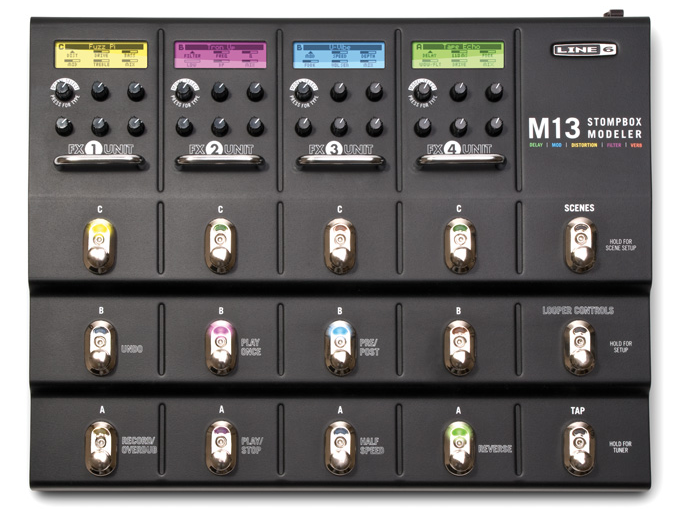Adjust the Mix knob on FX 4 Unit
Image resolution: width=674 pixels, height=509 pixels.
[494, 126]
